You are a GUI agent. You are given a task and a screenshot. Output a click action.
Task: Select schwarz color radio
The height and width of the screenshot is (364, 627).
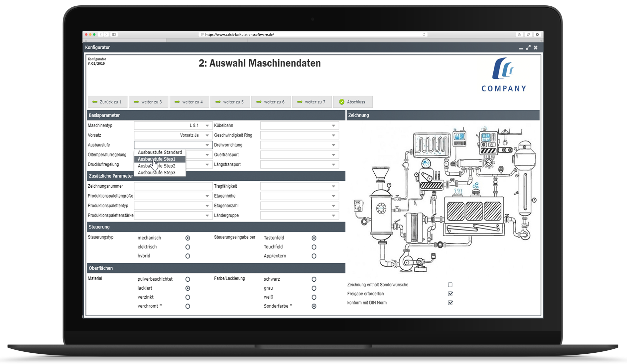(314, 279)
